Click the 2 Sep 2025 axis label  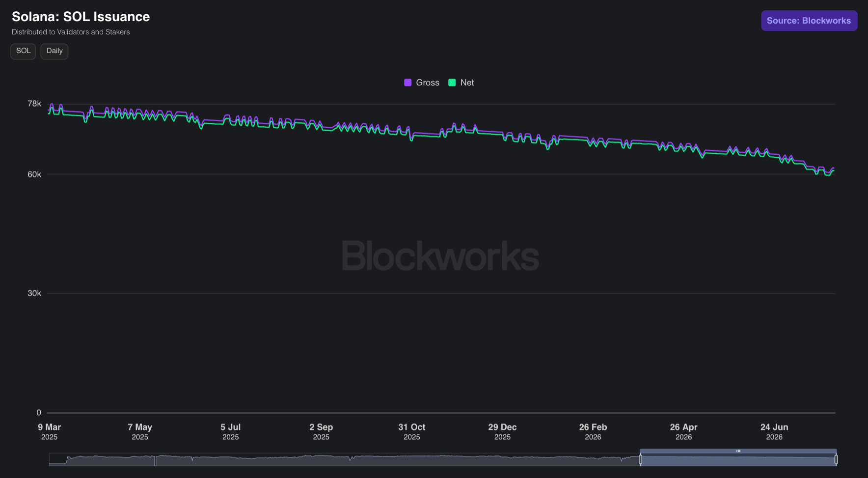tap(321, 431)
